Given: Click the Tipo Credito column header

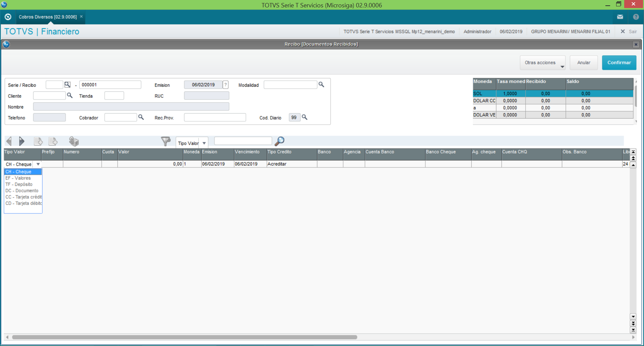Looking at the screenshot, I should pos(292,154).
